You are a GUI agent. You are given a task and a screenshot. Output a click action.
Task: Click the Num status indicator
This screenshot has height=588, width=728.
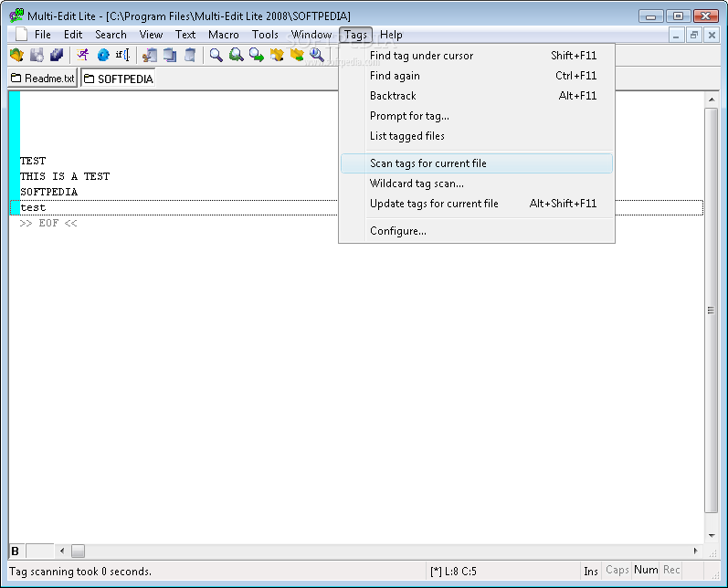click(x=646, y=570)
